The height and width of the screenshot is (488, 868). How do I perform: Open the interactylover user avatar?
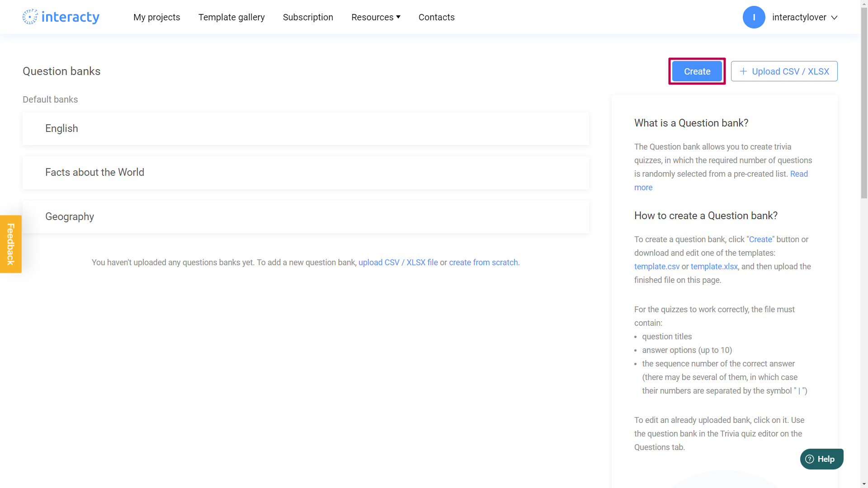pyautogui.click(x=754, y=17)
